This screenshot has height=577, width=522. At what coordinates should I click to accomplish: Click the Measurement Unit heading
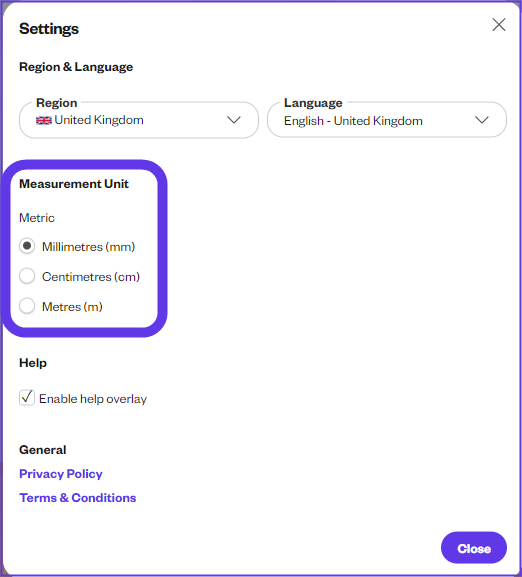tap(74, 184)
